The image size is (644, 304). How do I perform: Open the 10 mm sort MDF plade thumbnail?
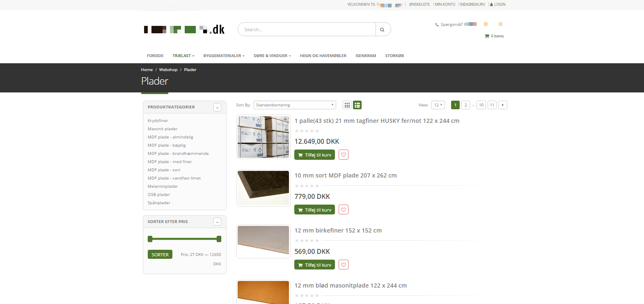click(x=264, y=188)
